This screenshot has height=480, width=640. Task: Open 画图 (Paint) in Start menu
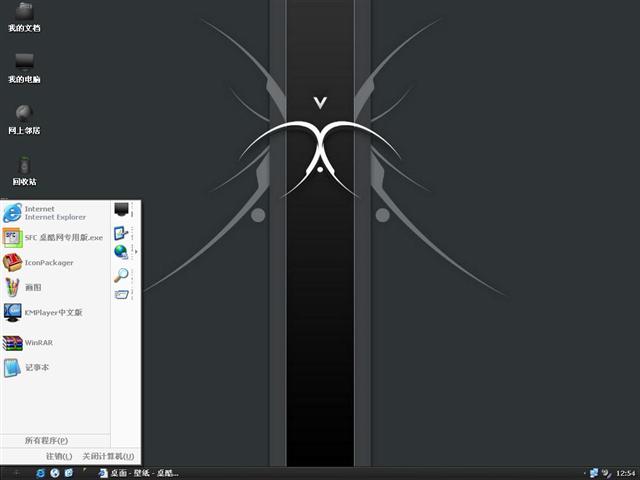pyautogui.click(x=55, y=287)
